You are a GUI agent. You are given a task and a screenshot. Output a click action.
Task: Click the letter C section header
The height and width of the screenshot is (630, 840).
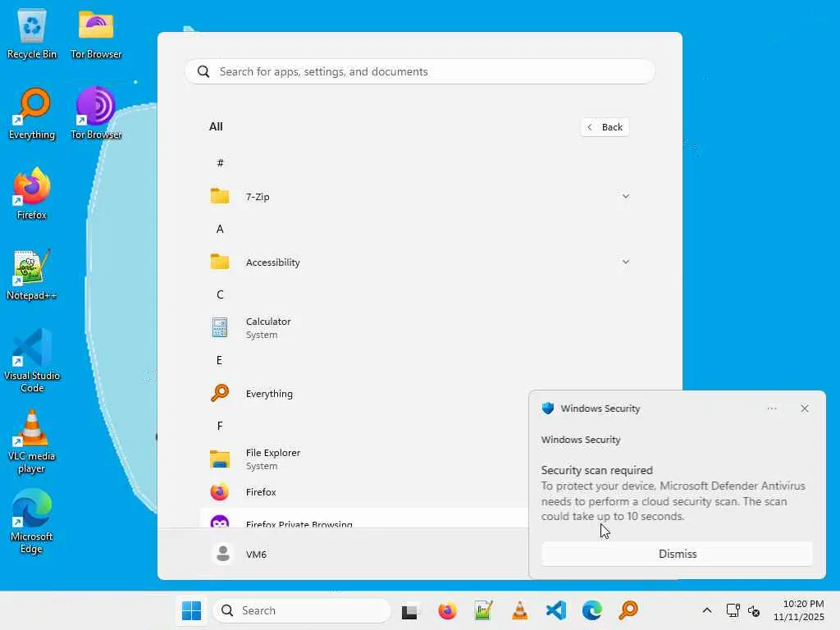pos(220,294)
